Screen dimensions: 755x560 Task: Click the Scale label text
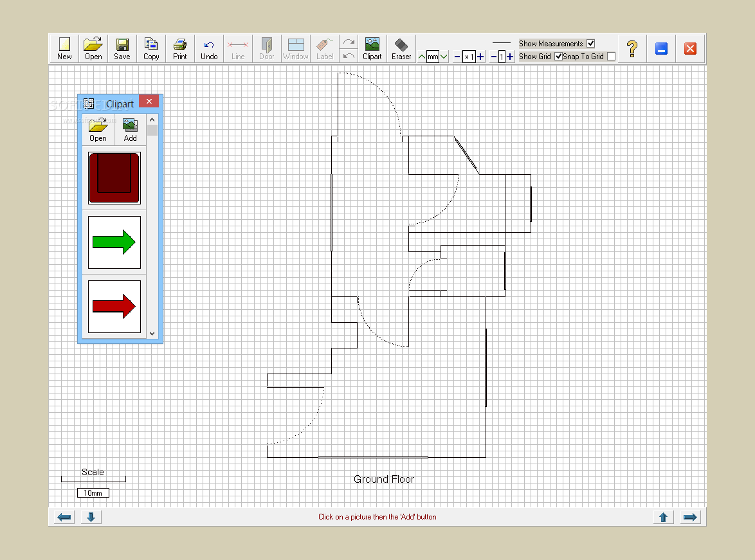click(93, 472)
